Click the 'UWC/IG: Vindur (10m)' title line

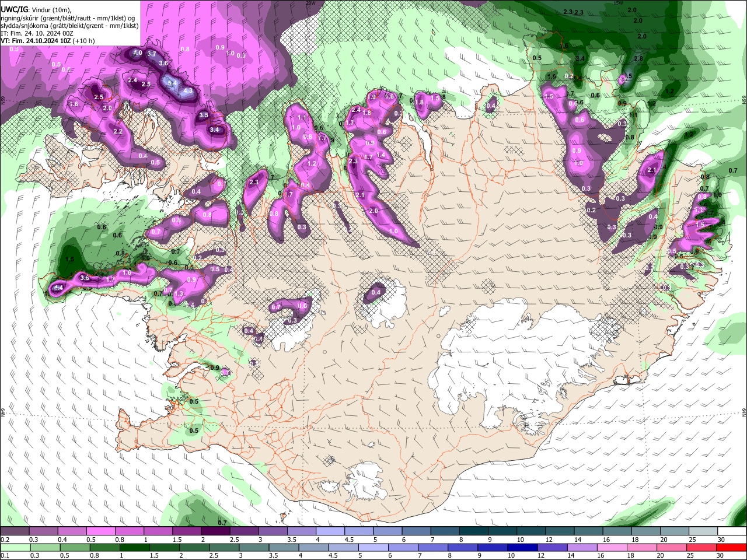tap(36, 10)
